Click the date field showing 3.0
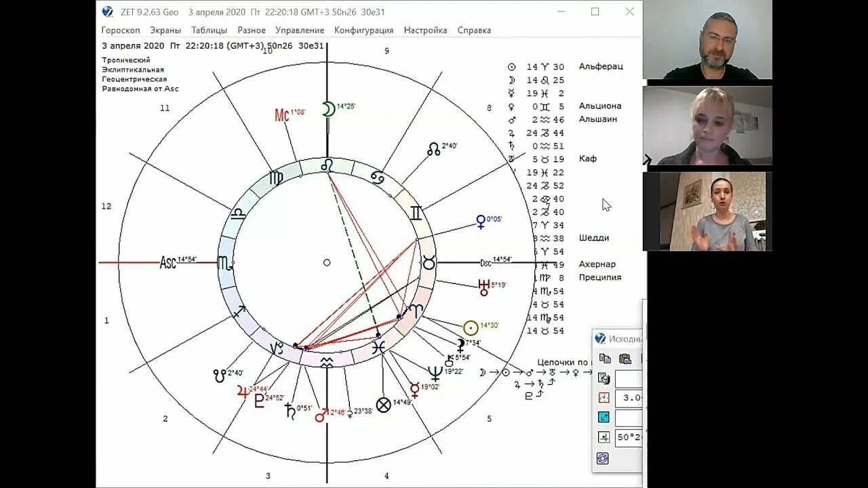Screen dimensions: 868x488 pos(629,398)
